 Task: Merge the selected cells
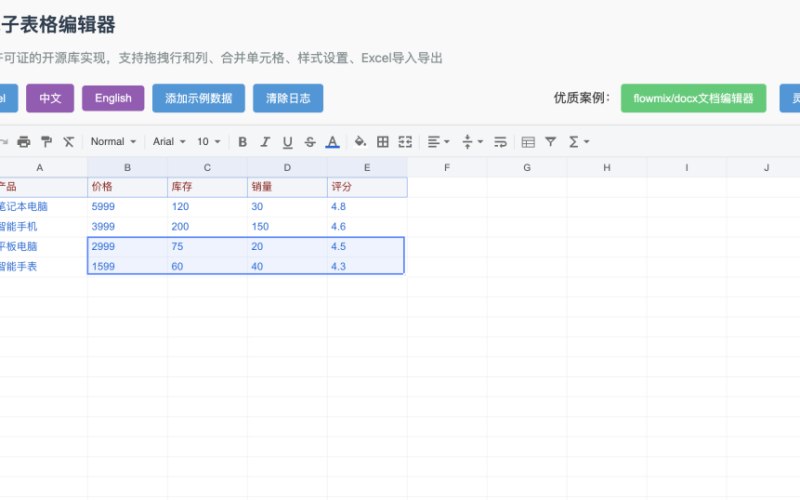coord(405,142)
